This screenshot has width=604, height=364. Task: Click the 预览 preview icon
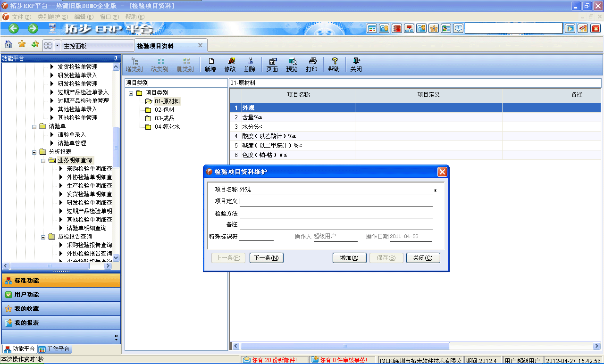293,64
